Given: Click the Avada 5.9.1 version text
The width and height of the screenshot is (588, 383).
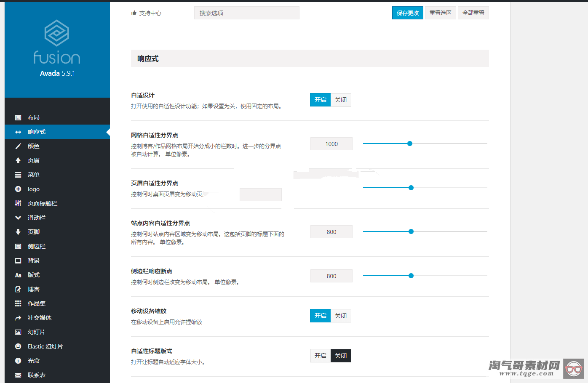Looking at the screenshot, I should [57, 73].
